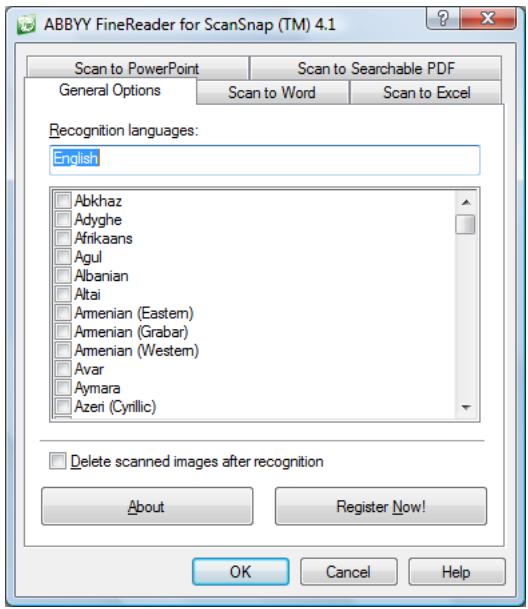Enable the Afrikaans language checkbox

pos(63,238)
